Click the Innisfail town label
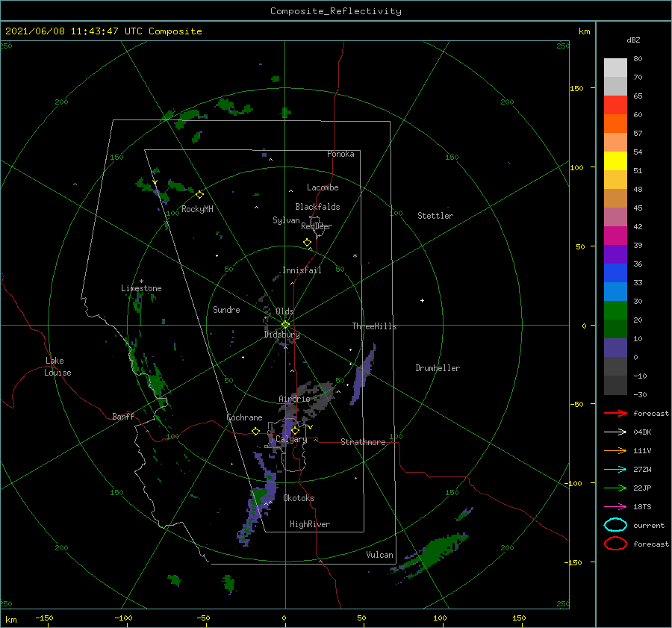This screenshot has height=628, width=672. 302,270
